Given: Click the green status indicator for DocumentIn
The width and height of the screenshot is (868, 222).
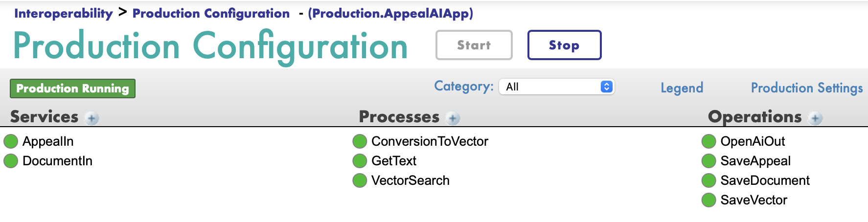Looking at the screenshot, I should coord(11,161).
